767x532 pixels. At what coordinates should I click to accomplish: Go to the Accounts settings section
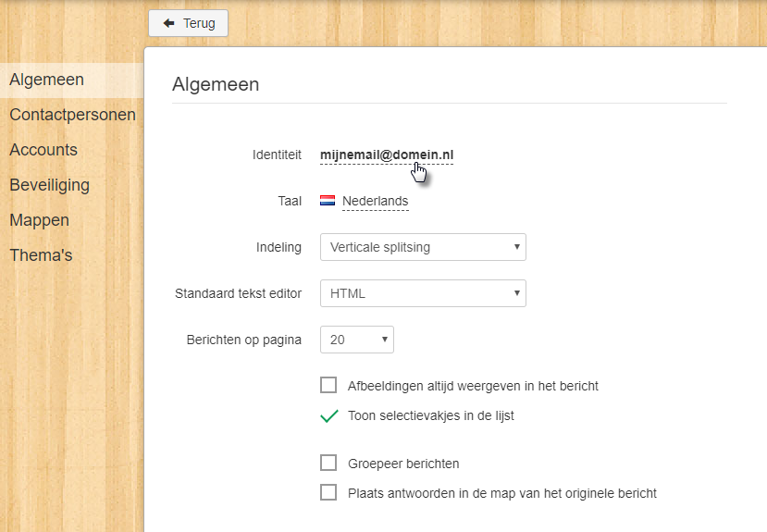[43, 150]
